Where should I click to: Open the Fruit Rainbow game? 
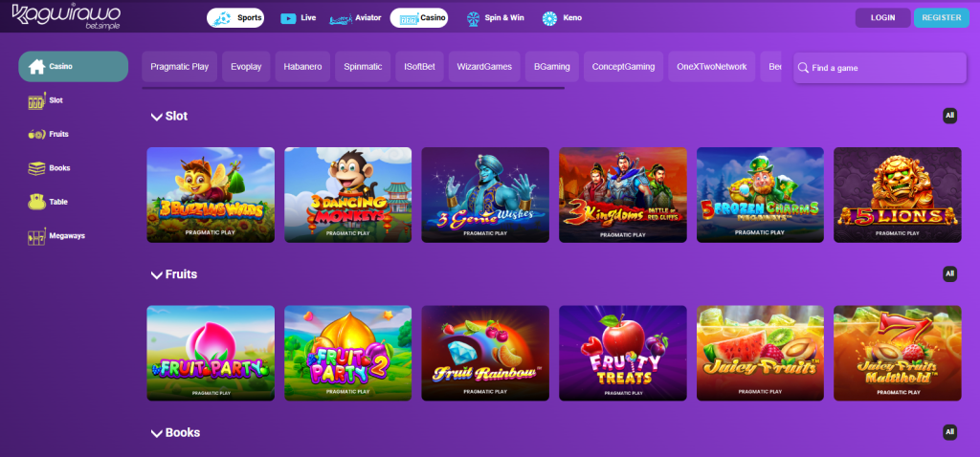click(x=485, y=353)
